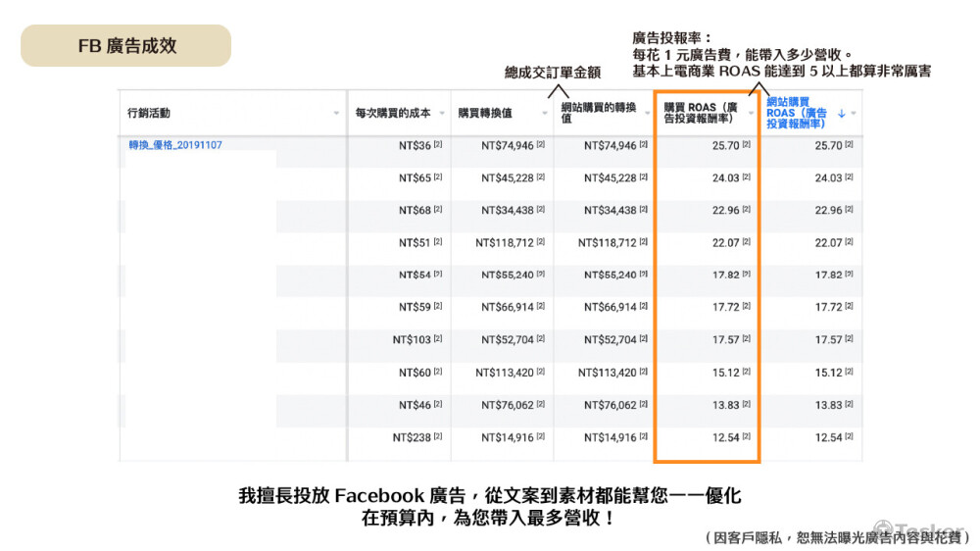Screen dimensions: 980x551
Task: Click the 購買 ROAS（廣告投資報酬率）header
Action: [x=701, y=113]
